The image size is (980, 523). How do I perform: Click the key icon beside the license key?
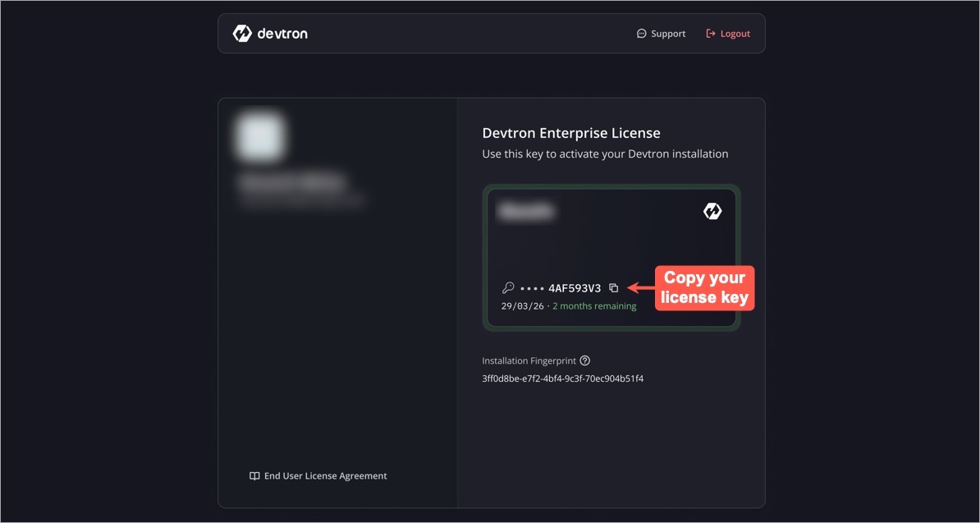pyautogui.click(x=508, y=287)
